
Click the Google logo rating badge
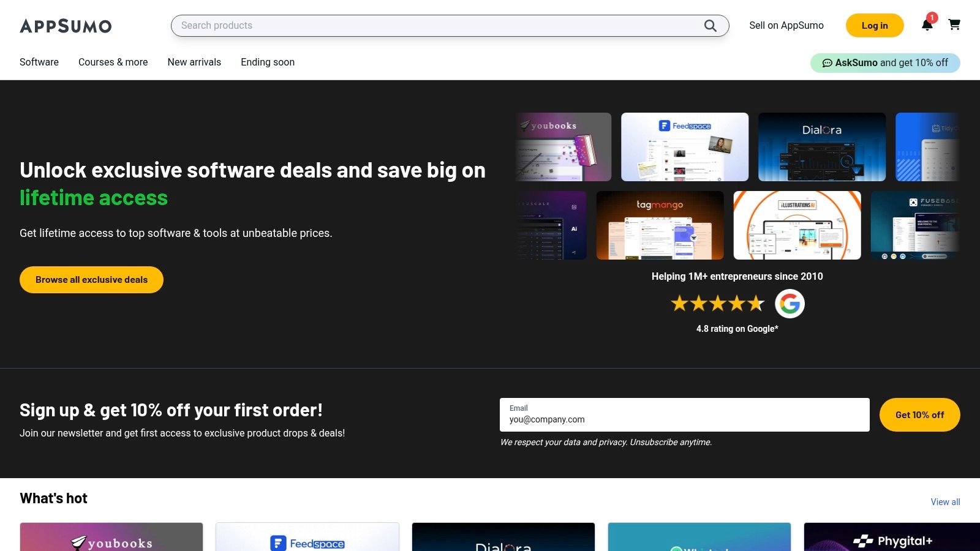point(790,304)
